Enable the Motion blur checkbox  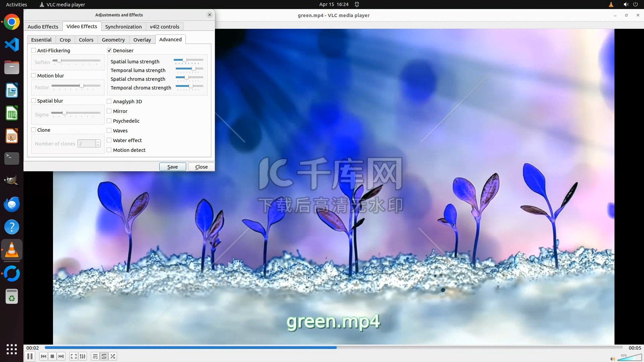pyautogui.click(x=34, y=75)
